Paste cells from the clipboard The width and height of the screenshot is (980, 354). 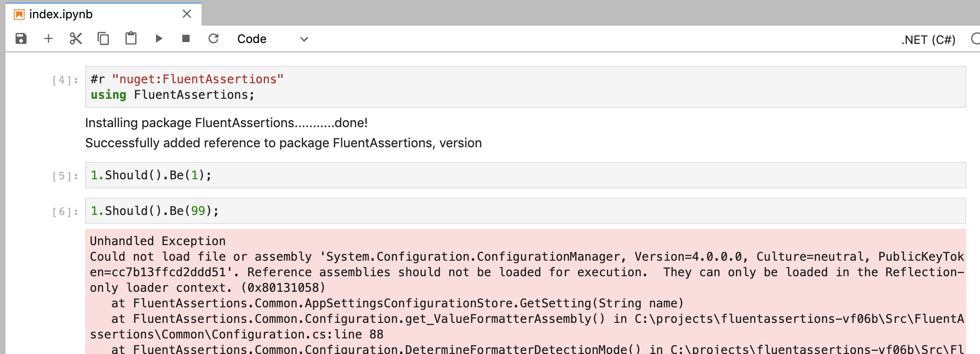coord(131,39)
